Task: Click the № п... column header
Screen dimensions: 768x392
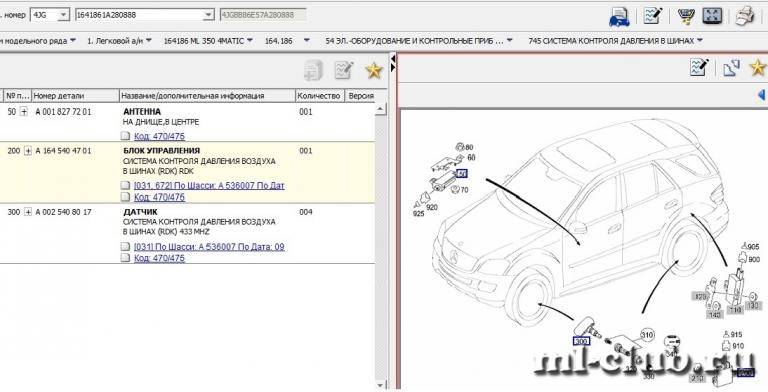Action: point(18,96)
